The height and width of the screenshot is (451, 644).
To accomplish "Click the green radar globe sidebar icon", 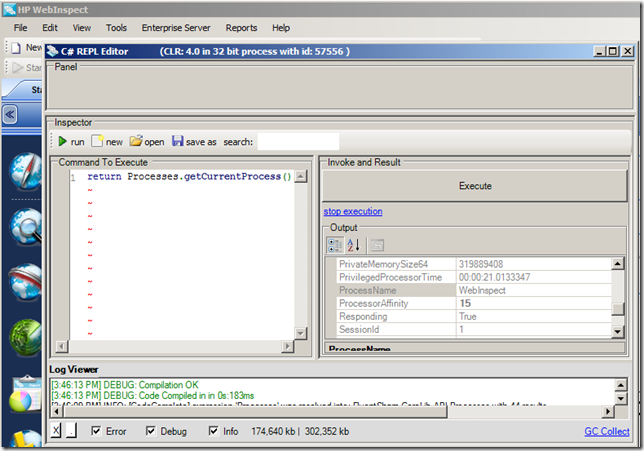I will click(25, 338).
